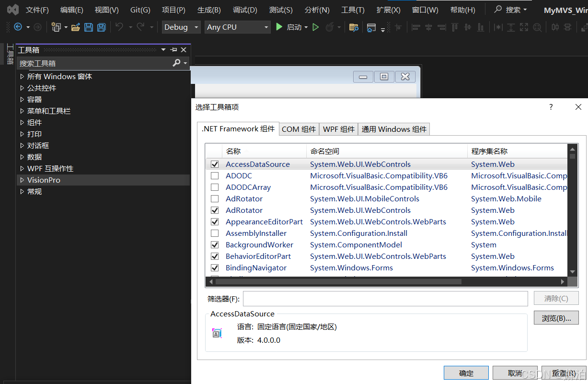Click the Hot Reload flame icon
The width and height of the screenshot is (588, 384).
click(329, 27)
